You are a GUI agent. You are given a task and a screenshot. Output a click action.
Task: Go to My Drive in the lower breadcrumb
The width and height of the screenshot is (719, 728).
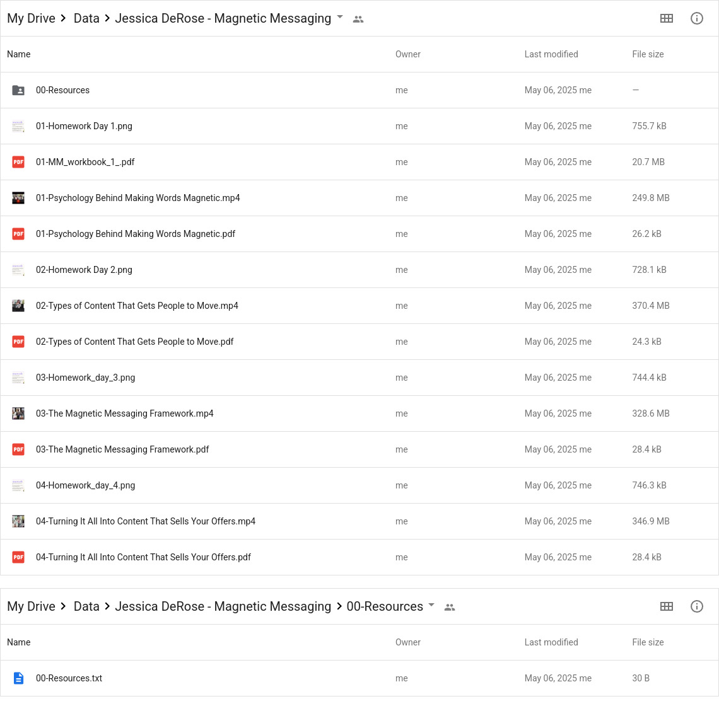[31, 606]
